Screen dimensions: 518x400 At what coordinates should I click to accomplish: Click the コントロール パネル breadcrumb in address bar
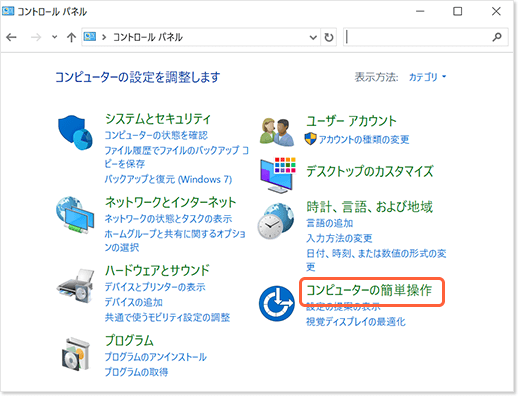(x=148, y=37)
